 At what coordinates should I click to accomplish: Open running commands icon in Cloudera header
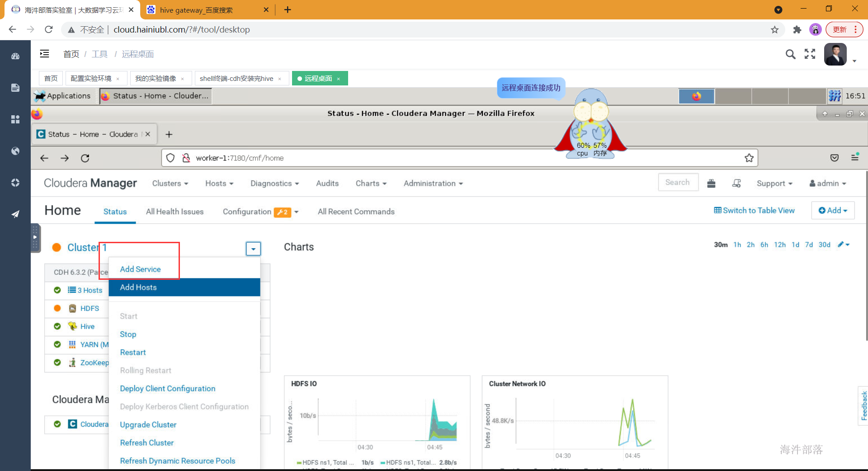pyautogui.click(x=736, y=183)
